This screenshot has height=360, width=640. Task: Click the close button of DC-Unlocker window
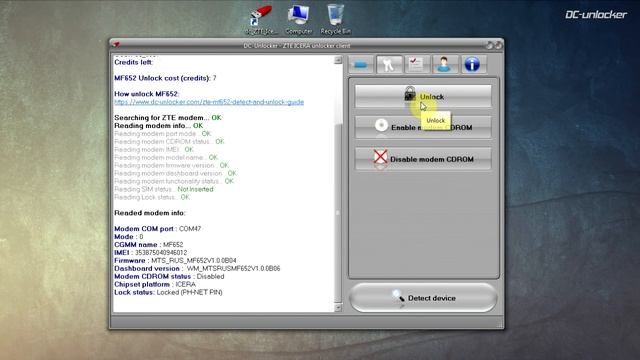[x=498, y=45]
